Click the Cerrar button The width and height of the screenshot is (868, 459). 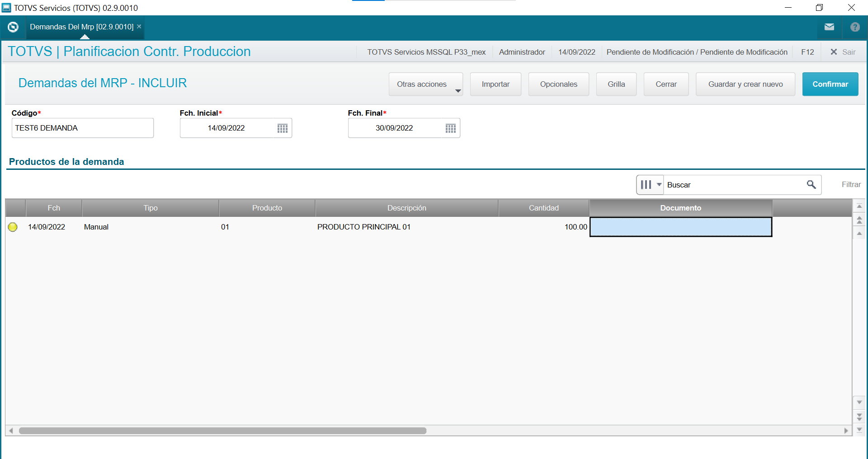(x=666, y=84)
